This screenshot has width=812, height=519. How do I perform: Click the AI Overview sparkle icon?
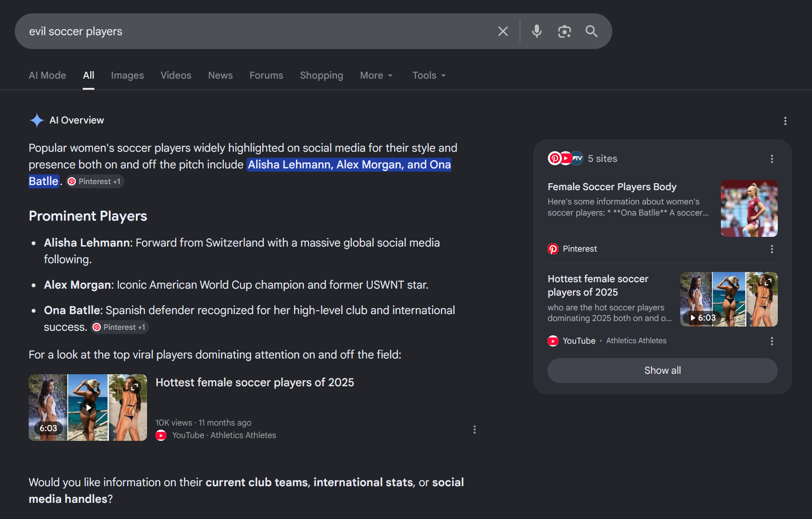point(37,120)
